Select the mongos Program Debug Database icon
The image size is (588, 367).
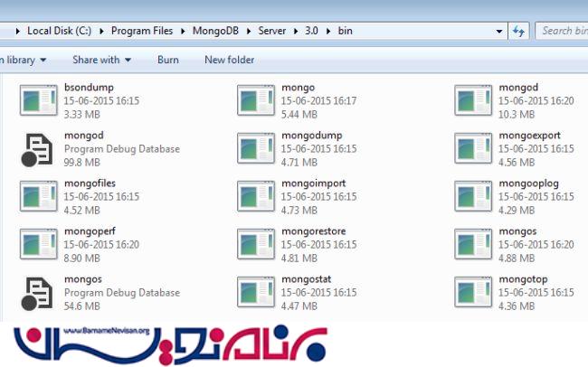coord(37,293)
